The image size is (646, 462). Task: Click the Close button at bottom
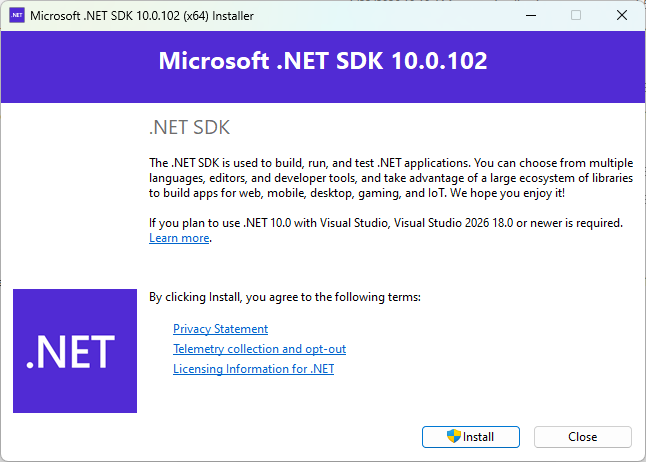pos(583,437)
